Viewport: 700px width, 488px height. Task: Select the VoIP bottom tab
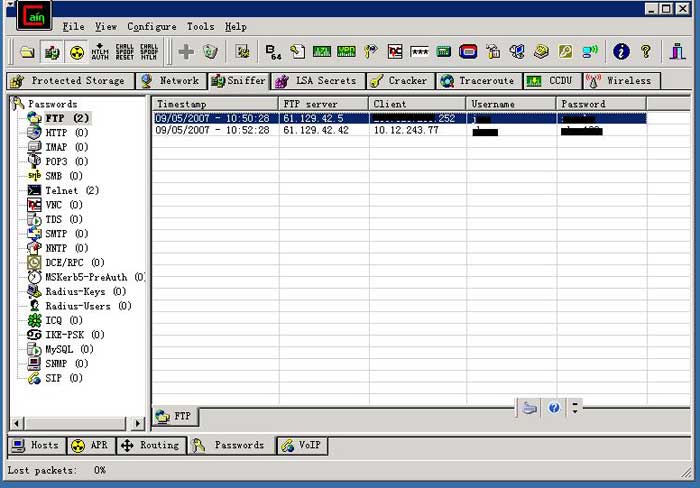click(x=302, y=446)
